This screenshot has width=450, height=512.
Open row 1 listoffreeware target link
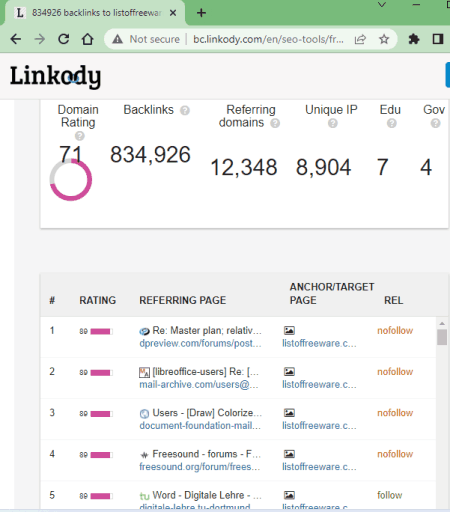(319, 344)
